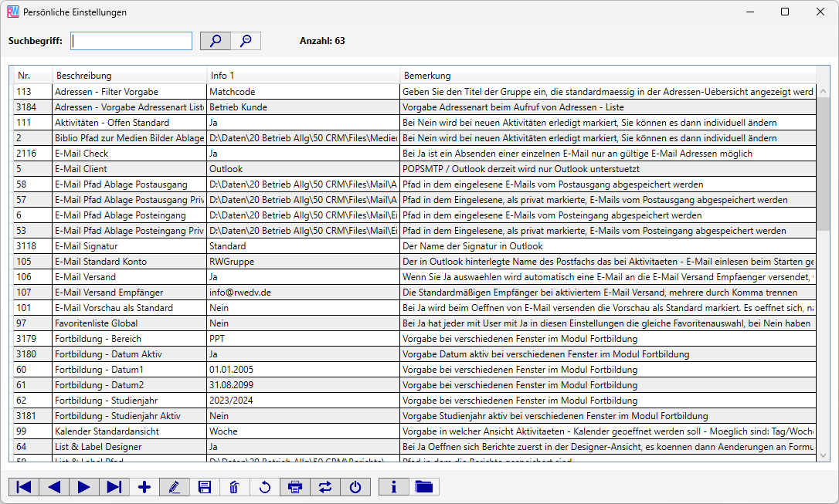Minimize the Persönliche Einstellungen window

pos(750,12)
